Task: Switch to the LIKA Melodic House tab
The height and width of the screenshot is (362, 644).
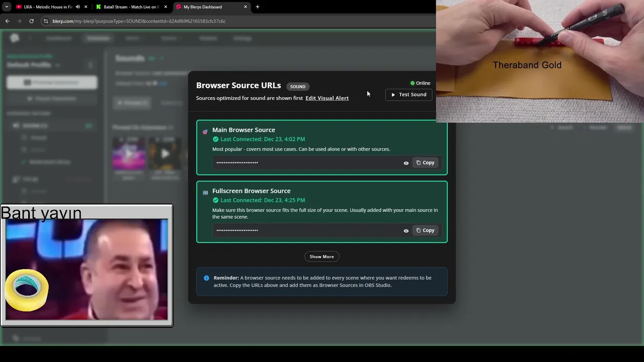Action: [48, 7]
